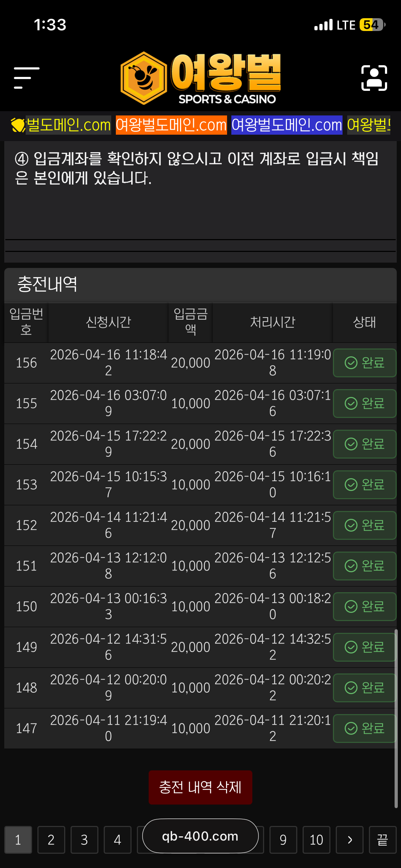Tap 완료 status for deposit 153
The height and width of the screenshot is (868, 401).
coord(365,485)
